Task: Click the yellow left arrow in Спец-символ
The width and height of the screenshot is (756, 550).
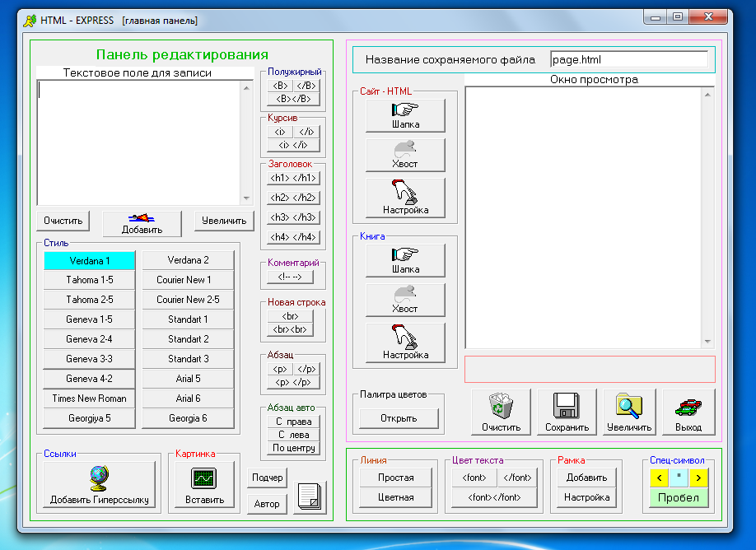Action: click(x=658, y=478)
